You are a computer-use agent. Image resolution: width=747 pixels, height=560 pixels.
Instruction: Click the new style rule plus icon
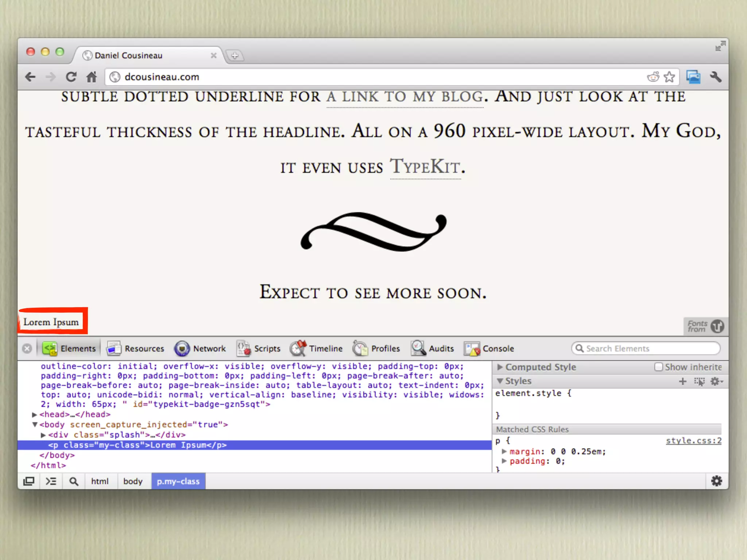(x=682, y=381)
